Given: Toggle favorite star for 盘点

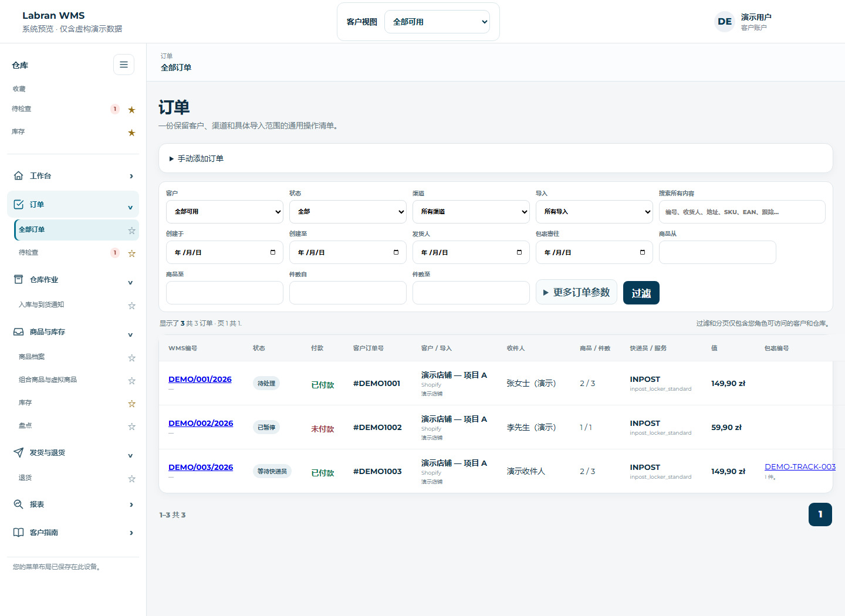Looking at the screenshot, I should pyautogui.click(x=132, y=427).
